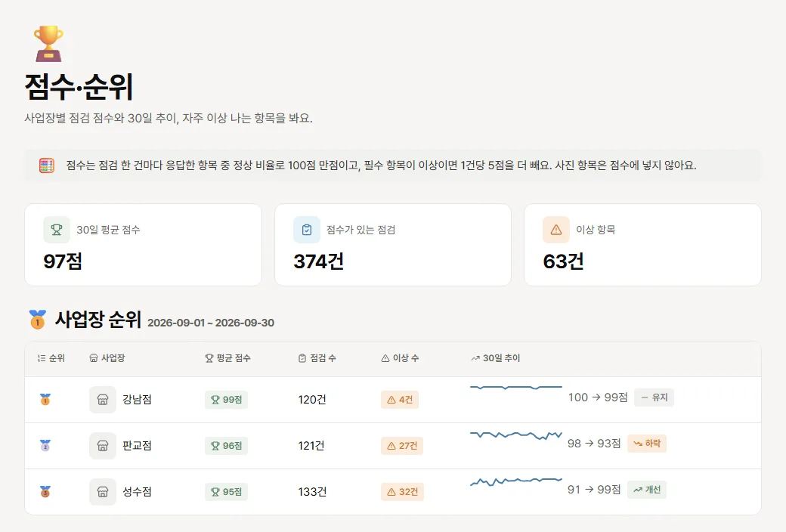Image resolution: width=786 pixels, height=532 pixels.
Task: Click the 120건 inspection count
Action: (312, 400)
